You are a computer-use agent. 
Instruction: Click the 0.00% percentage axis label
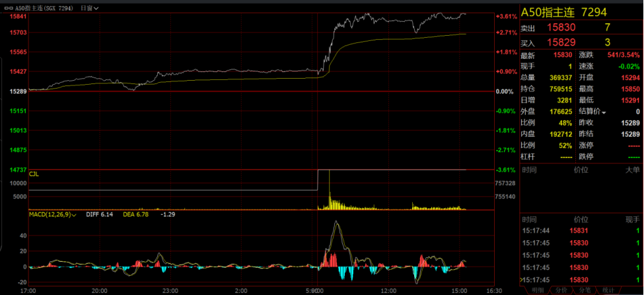coord(505,91)
